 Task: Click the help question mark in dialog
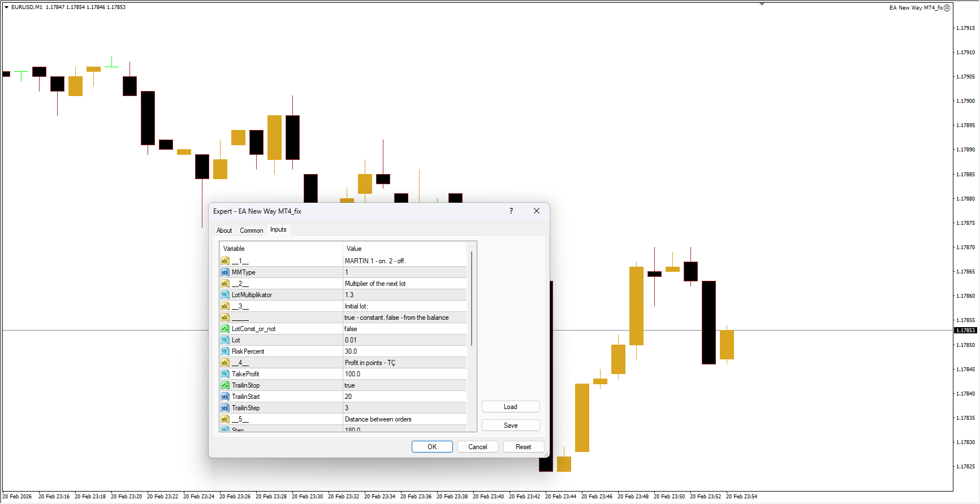point(511,211)
